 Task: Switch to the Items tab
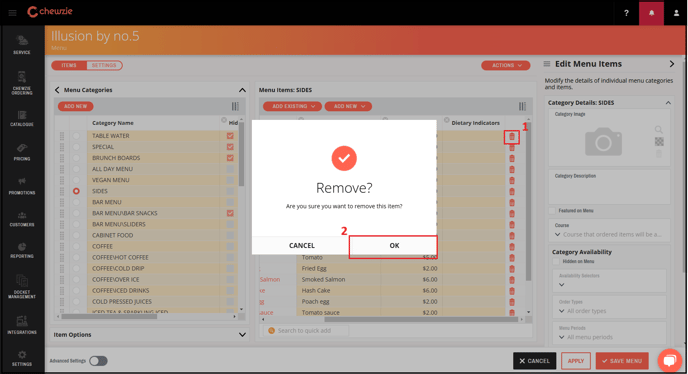tap(69, 65)
